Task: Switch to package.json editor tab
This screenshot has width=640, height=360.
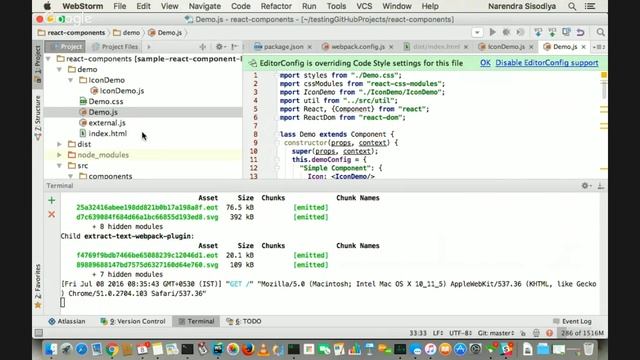Action: (283, 47)
